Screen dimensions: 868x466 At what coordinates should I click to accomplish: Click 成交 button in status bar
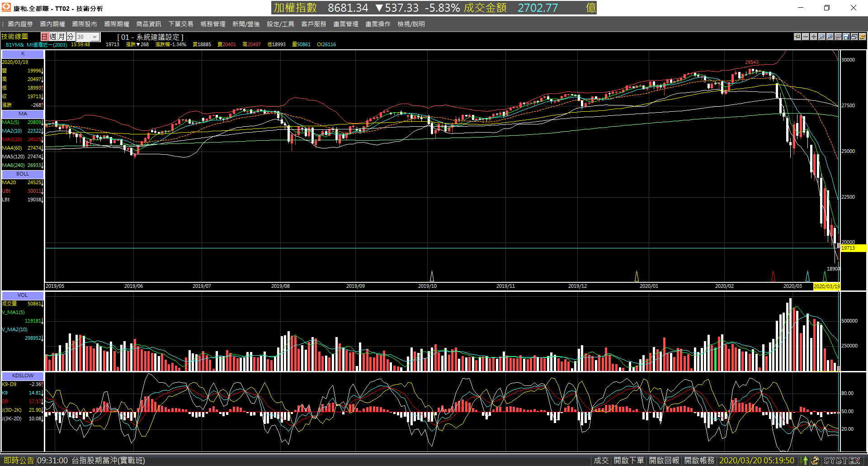601,460
